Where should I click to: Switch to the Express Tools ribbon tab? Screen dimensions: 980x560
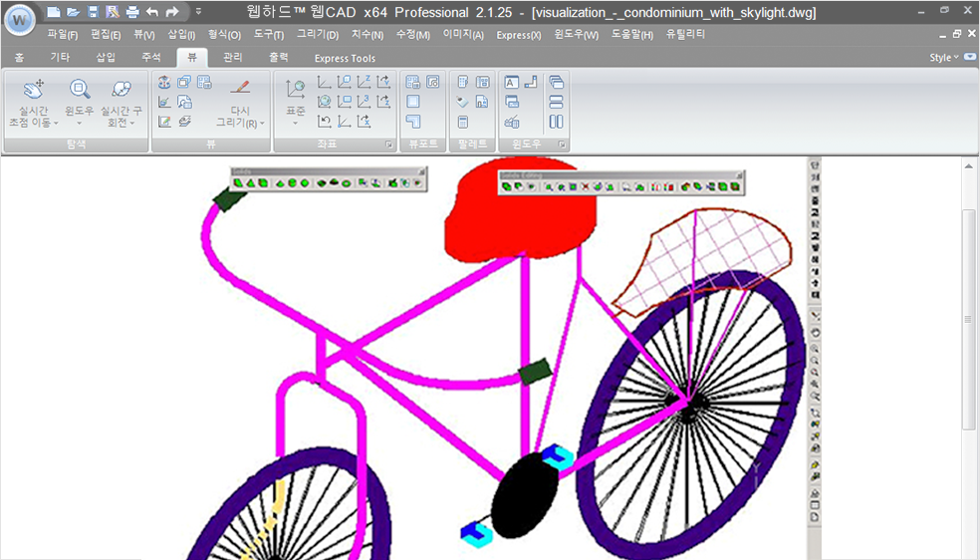345,58
